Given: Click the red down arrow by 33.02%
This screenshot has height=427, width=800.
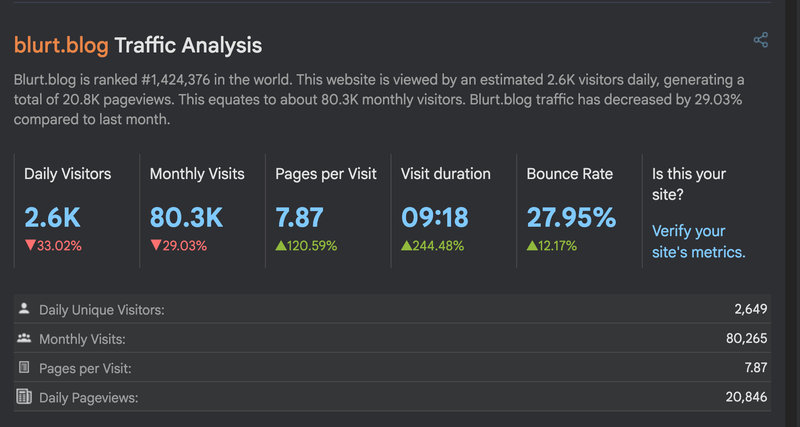Looking at the screenshot, I should (x=30, y=245).
